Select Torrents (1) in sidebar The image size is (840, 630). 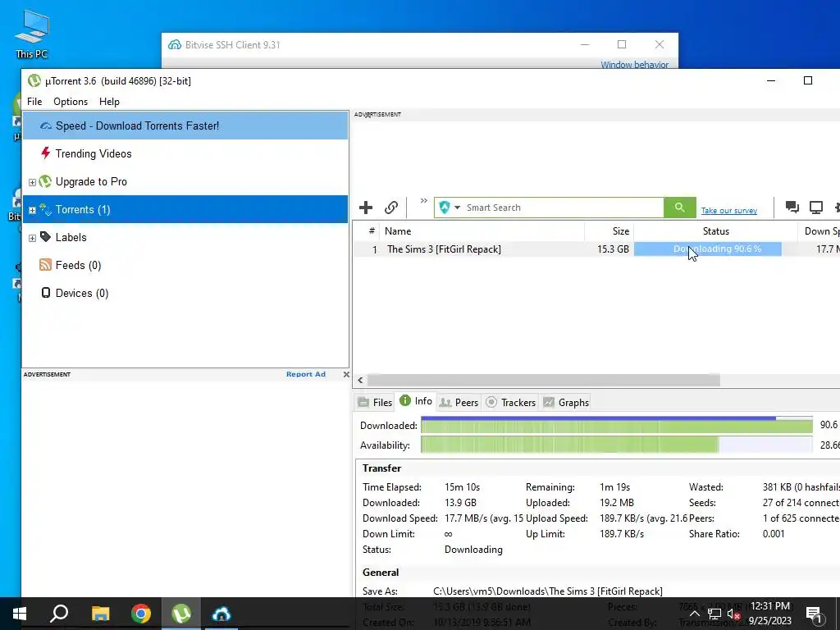(185, 209)
